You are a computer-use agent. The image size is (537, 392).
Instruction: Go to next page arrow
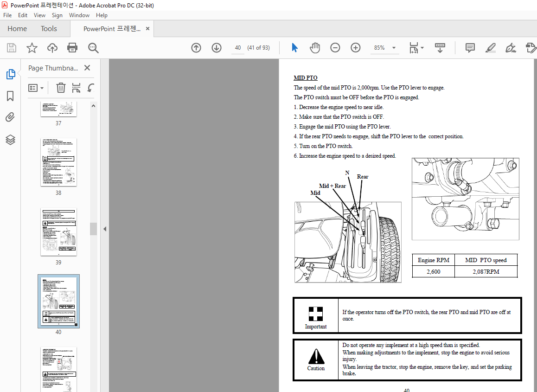[217, 48]
